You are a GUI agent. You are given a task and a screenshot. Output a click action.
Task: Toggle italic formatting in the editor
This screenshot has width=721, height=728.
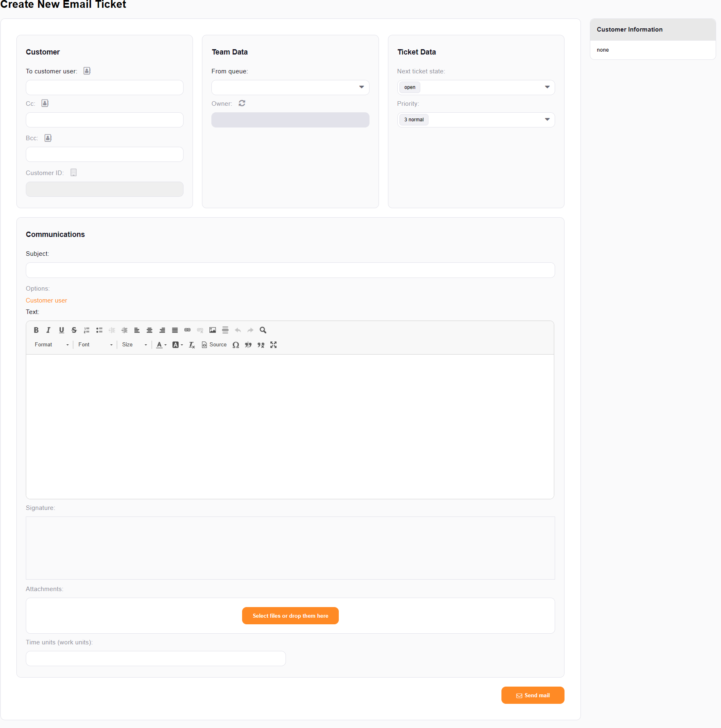pyautogui.click(x=48, y=330)
